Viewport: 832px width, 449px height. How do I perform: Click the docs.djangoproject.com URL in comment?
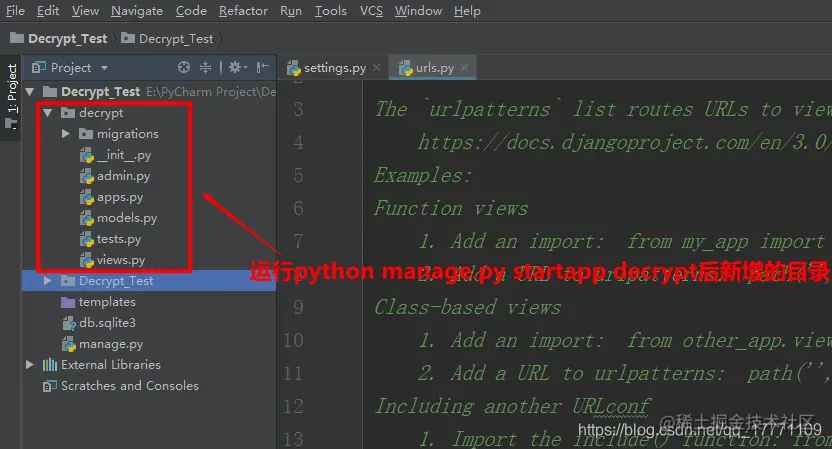tap(624, 142)
